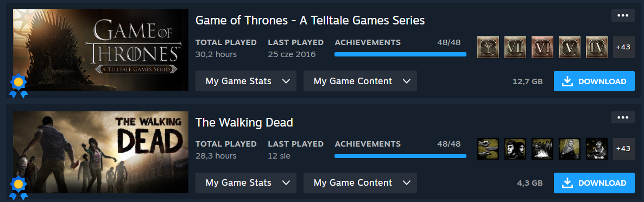The width and height of the screenshot is (644, 202).
Task: Click the perfect game ribbon badge on The Walking Dead
Action: [x=18, y=188]
